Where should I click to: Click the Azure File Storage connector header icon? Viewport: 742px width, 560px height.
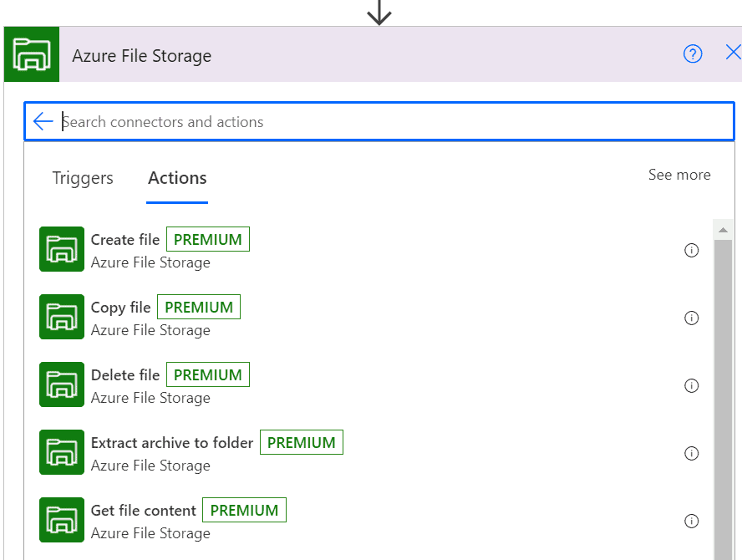click(32, 54)
